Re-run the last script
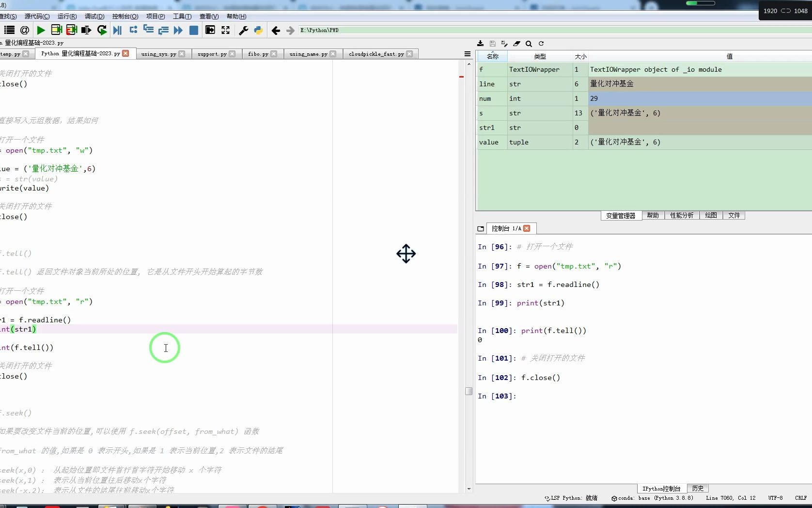Screen dimensions: 812x508 102,30
